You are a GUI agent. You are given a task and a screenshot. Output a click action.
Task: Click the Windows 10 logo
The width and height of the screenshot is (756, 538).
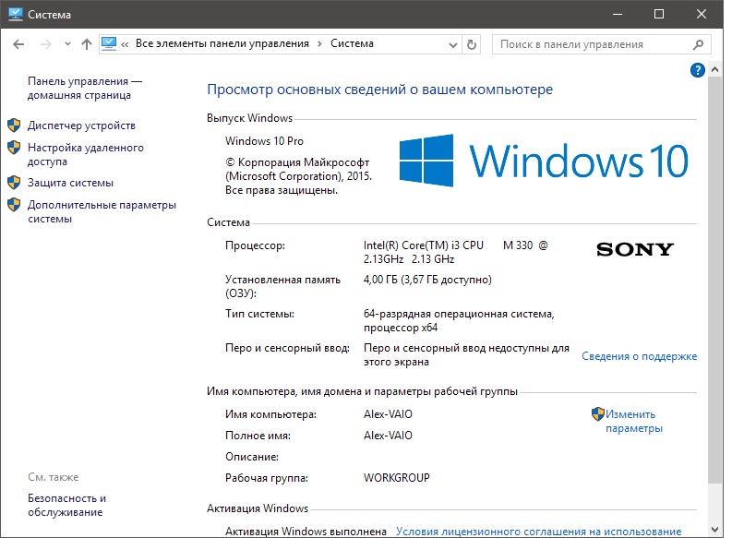544,161
